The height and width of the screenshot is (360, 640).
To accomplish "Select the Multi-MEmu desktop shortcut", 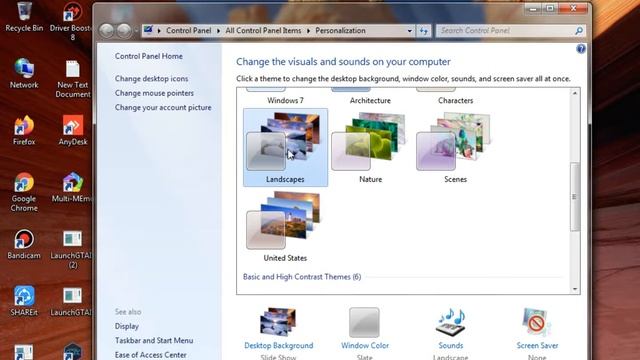I will click(x=73, y=187).
